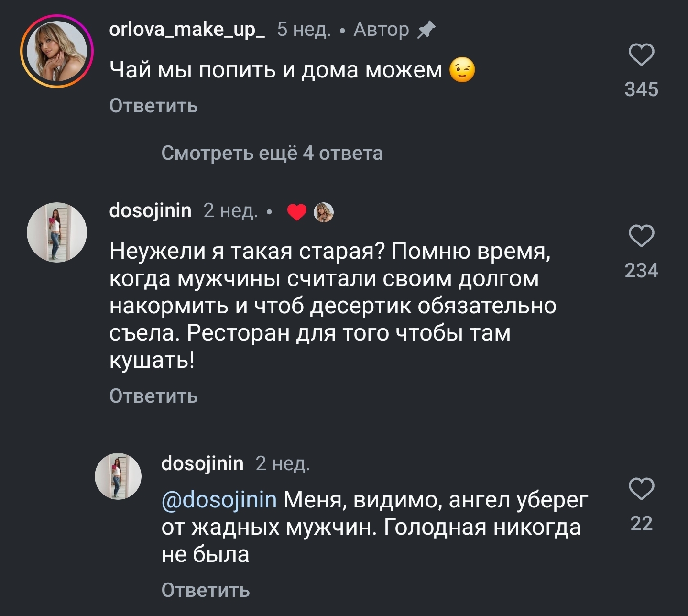Click the @dosojinin mention in the reply
The width and height of the screenshot is (688, 616).
pos(219,500)
